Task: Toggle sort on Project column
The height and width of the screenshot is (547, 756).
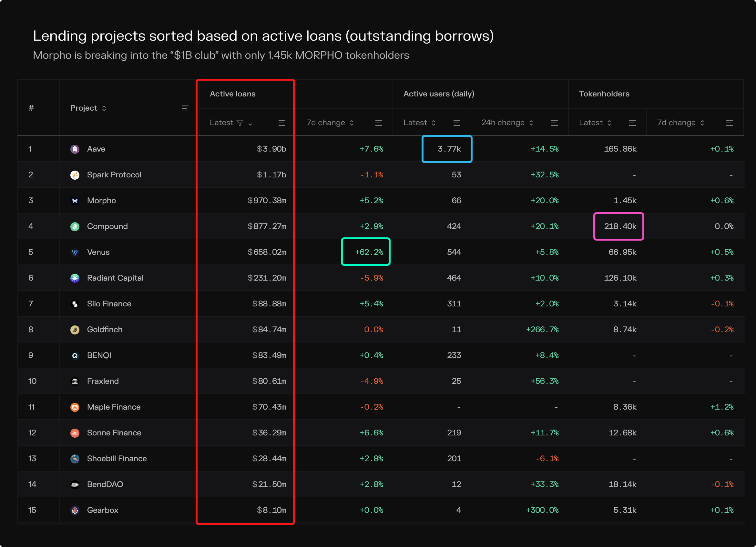Action: 104,108
